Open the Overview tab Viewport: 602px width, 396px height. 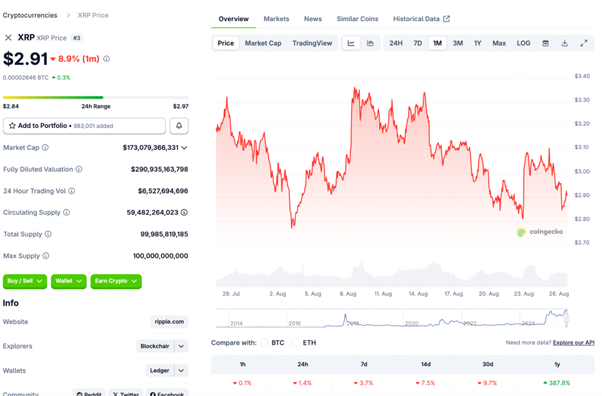233,19
